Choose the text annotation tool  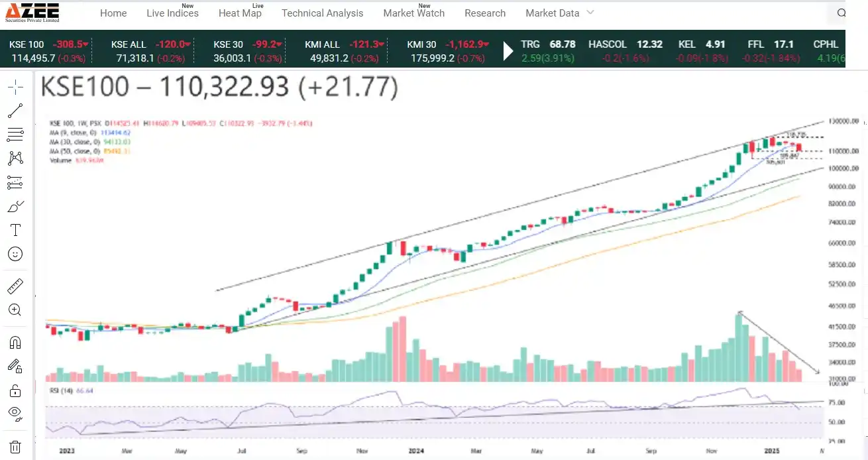tap(15, 230)
